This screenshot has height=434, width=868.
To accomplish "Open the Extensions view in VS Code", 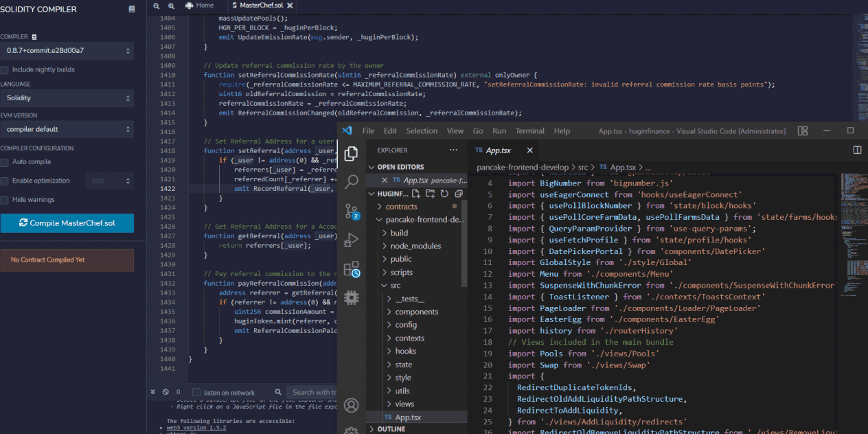I will click(x=352, y=269).
